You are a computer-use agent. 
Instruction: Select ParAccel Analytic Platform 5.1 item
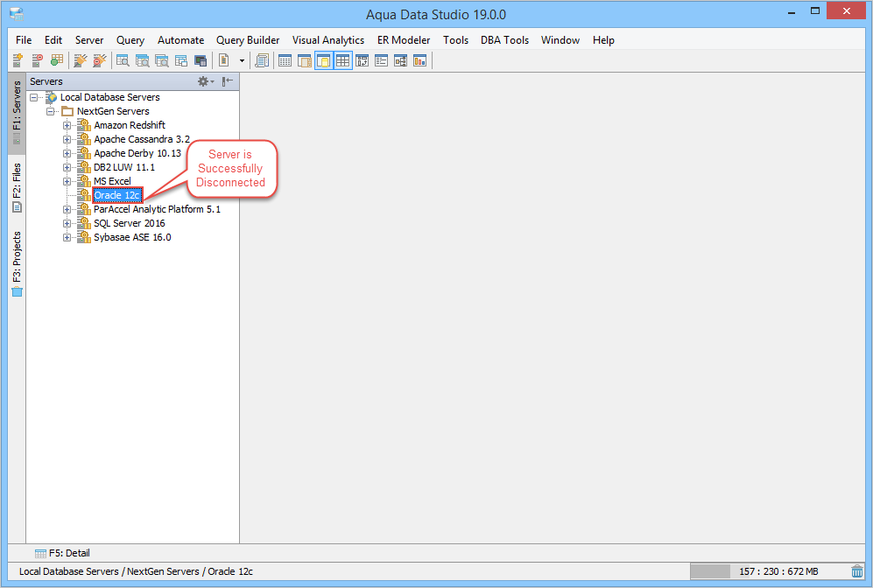click(157, 209)
